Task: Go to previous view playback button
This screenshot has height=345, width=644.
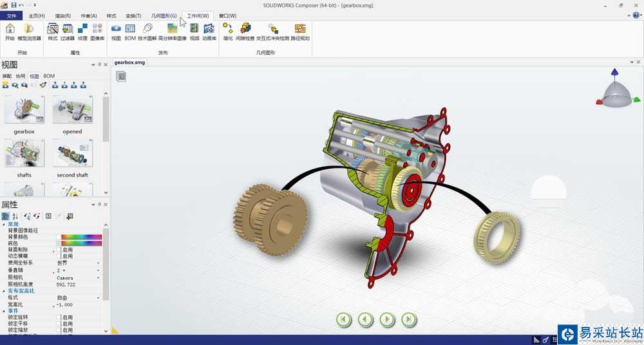Action: tap(366, 319)
